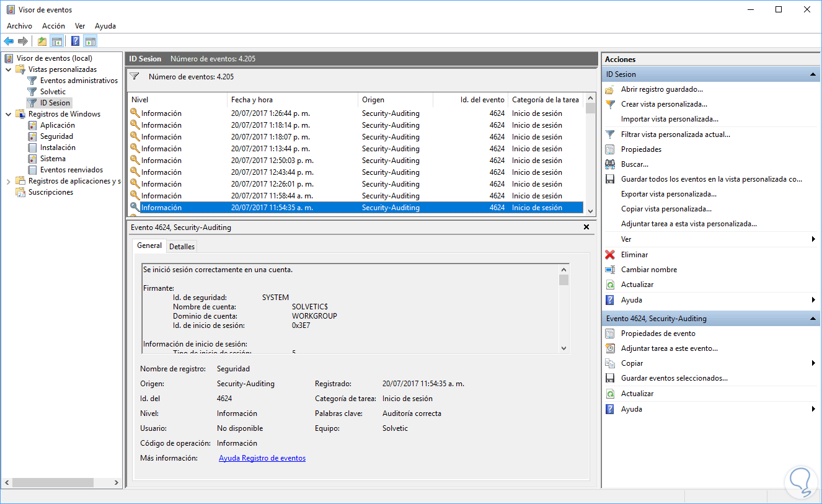Image resolution: width=822 pixels, height=504 pixels.
Task: Select Suscripciones in the console tree
Action: pyautogui.click(x=51, y=192)
